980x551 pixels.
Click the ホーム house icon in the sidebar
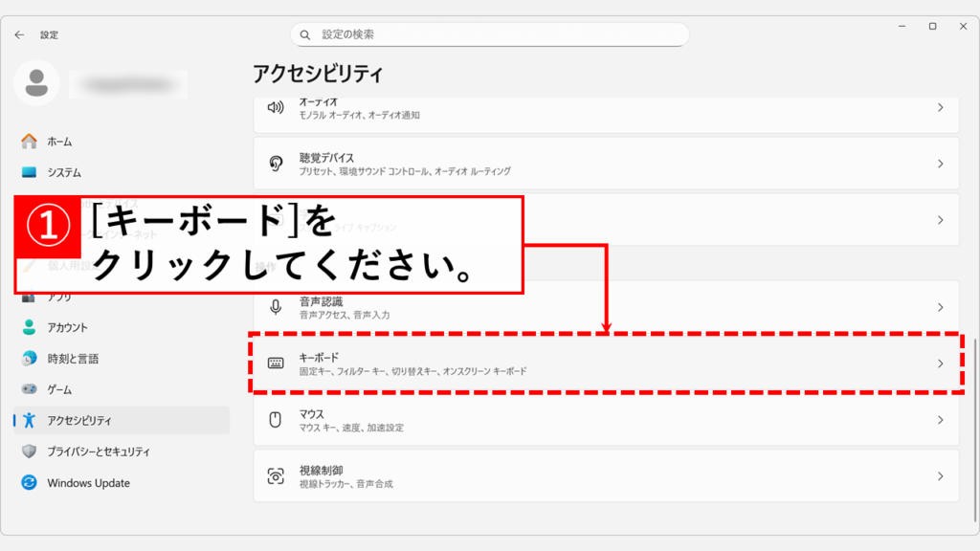[30, 142]
